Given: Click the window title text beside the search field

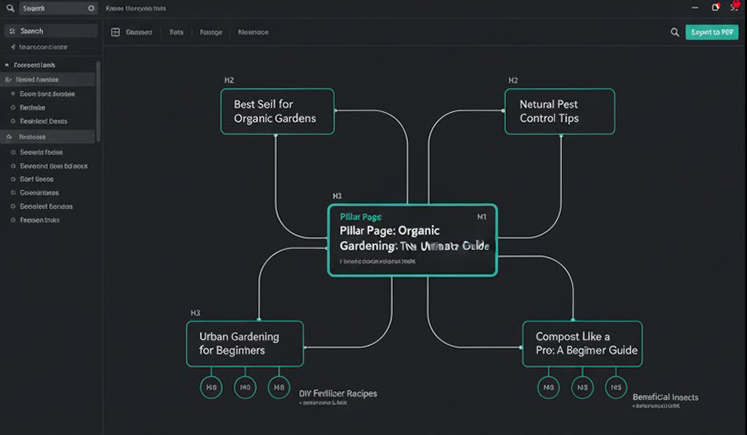Looking at the screenshot, I should tap(136, 8).
